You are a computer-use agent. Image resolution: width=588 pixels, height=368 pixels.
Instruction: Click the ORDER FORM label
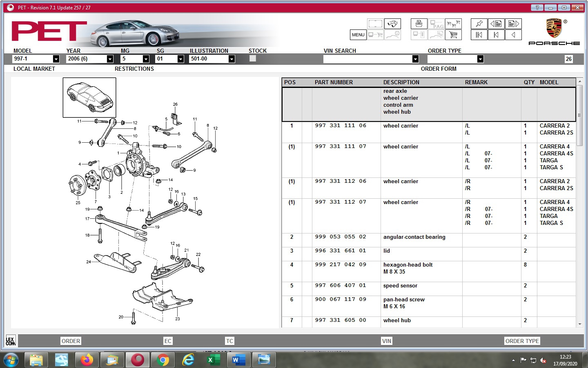click(x=439, y=69)
